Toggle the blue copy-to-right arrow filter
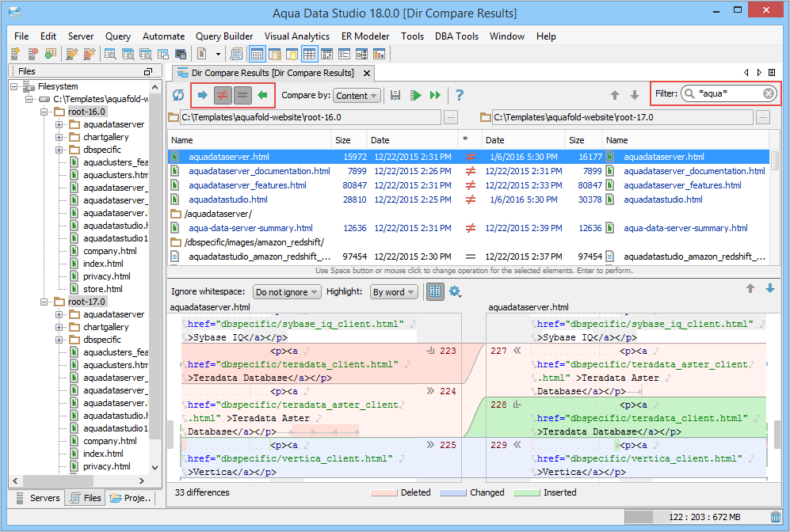This screenshot has height=532, width=790. [x=203, y=95]
